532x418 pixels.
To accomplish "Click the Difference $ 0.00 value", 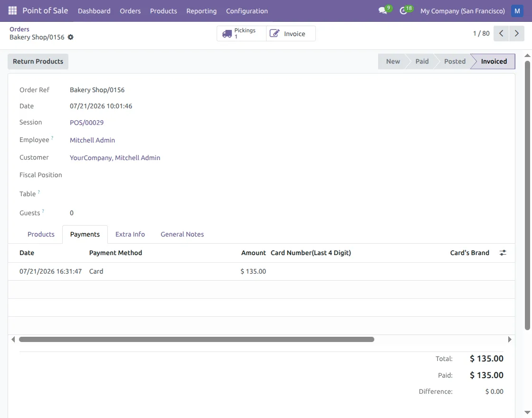I will pos(494,391).
